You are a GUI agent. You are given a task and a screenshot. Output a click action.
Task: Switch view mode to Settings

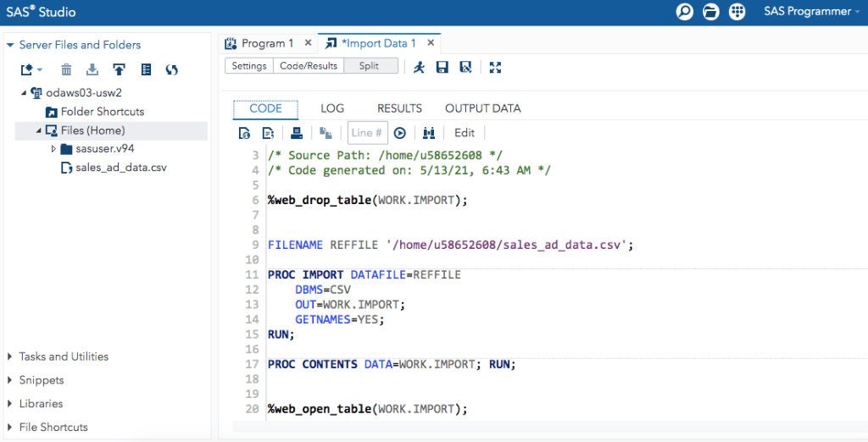249,66
